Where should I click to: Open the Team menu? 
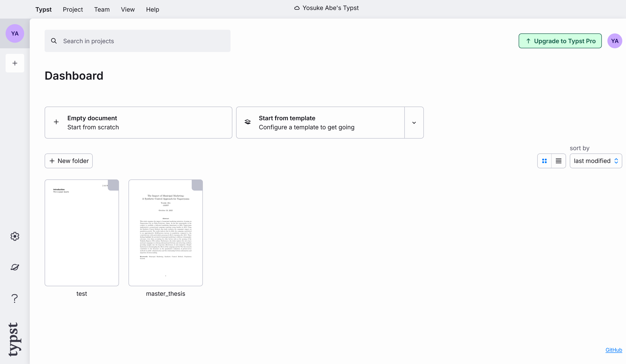tap(102, 10)
